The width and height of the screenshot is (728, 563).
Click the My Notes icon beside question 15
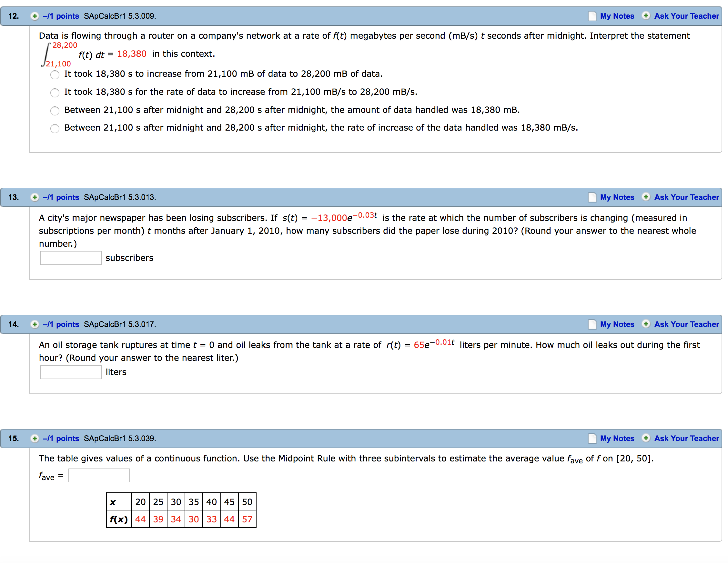pyautogui.click(x=593, y=439)
